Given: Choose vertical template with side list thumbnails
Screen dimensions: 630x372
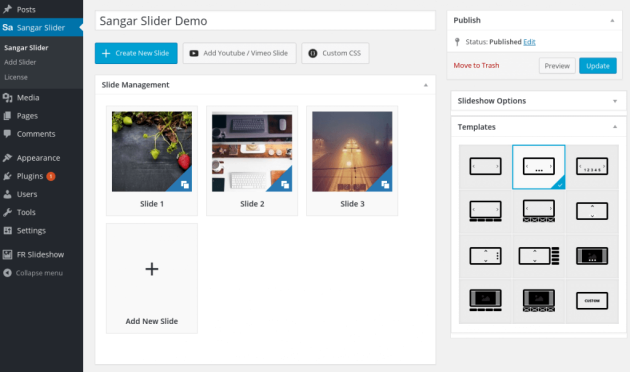Looking at the screenshot, I should [539, 256].
